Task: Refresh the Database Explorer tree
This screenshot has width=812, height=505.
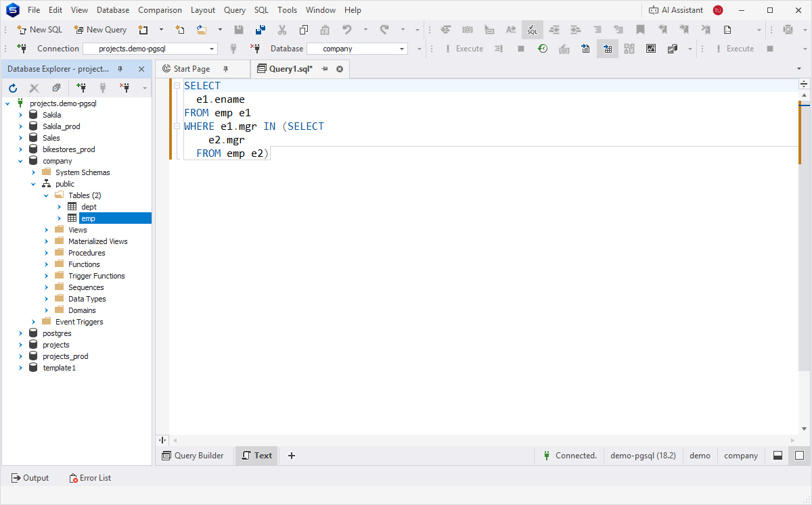Action: (x=12, y=88)
